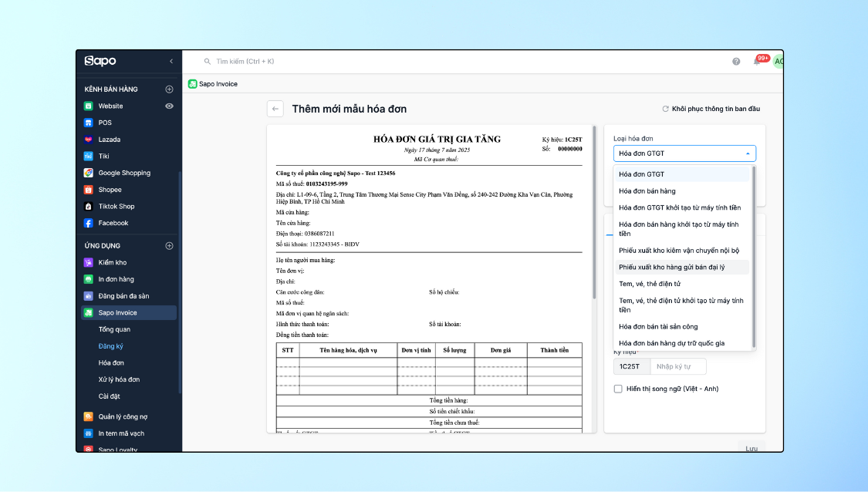This screenshot has height=492, width=868.
Task: Enable Hiển thị song ngữ checkbox
Action: coord(618,389)
